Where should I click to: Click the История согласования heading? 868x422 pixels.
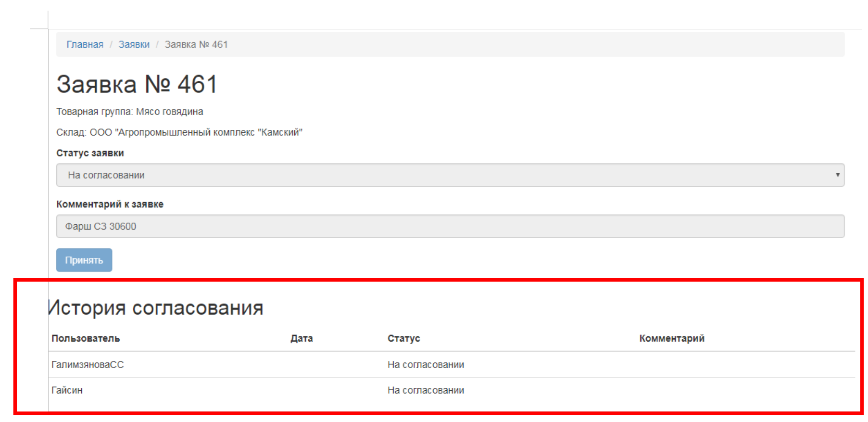click(156, 307)
